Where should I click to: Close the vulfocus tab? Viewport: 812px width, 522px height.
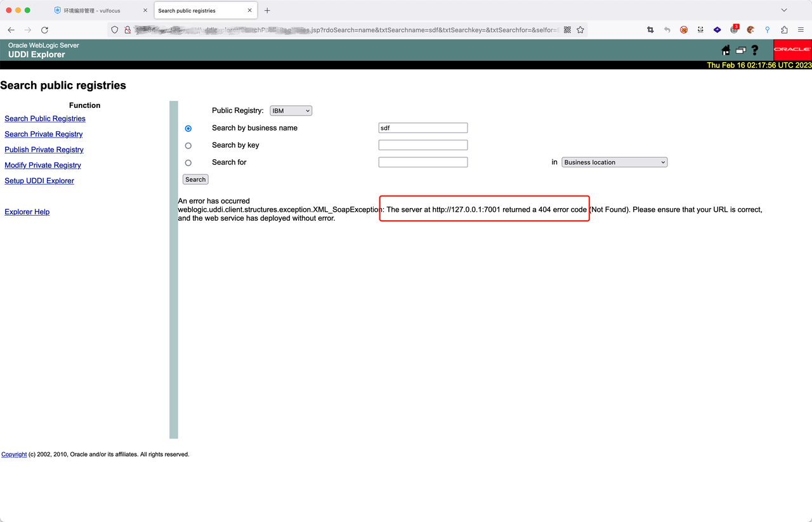[x=145, y=11]
